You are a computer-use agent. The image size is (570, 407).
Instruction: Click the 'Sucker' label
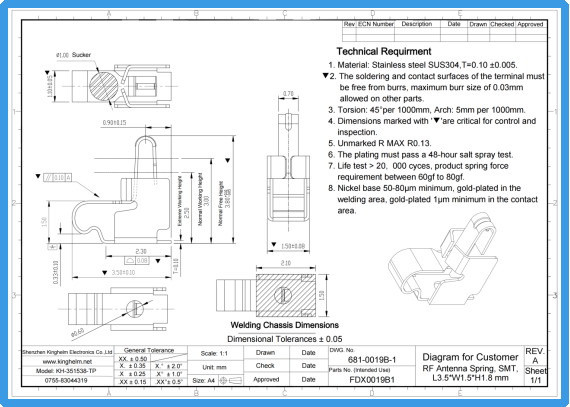(81, 55)
